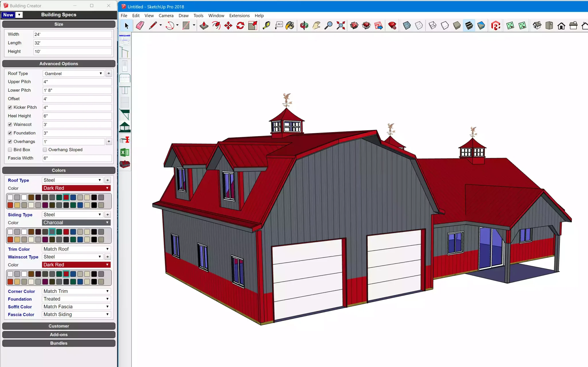Open the Gambrel roof type dropdown

pos(73,74)
